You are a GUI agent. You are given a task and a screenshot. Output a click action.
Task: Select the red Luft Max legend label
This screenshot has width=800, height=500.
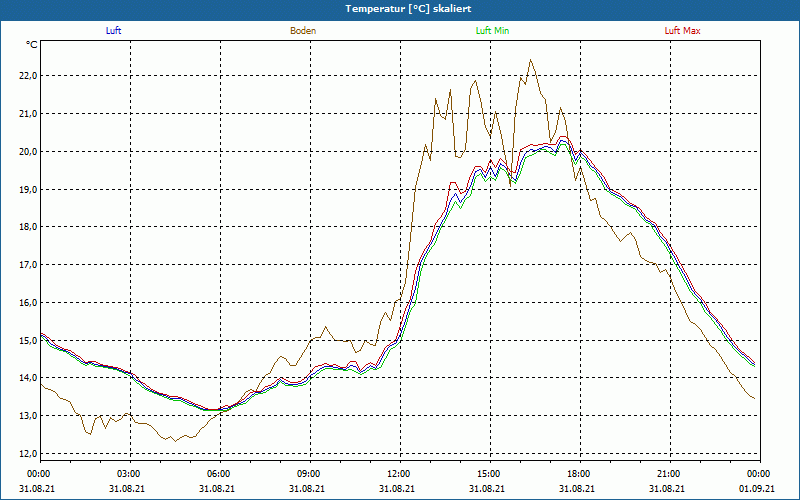[682, 31]
